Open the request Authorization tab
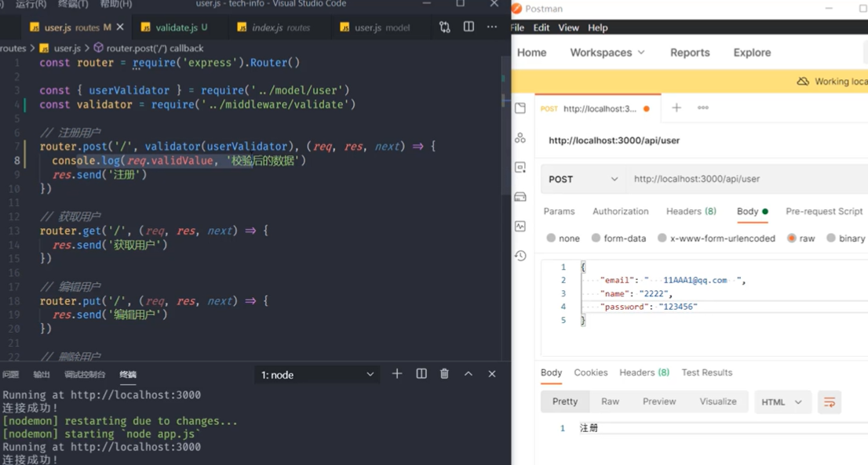 tap(621, 211)
